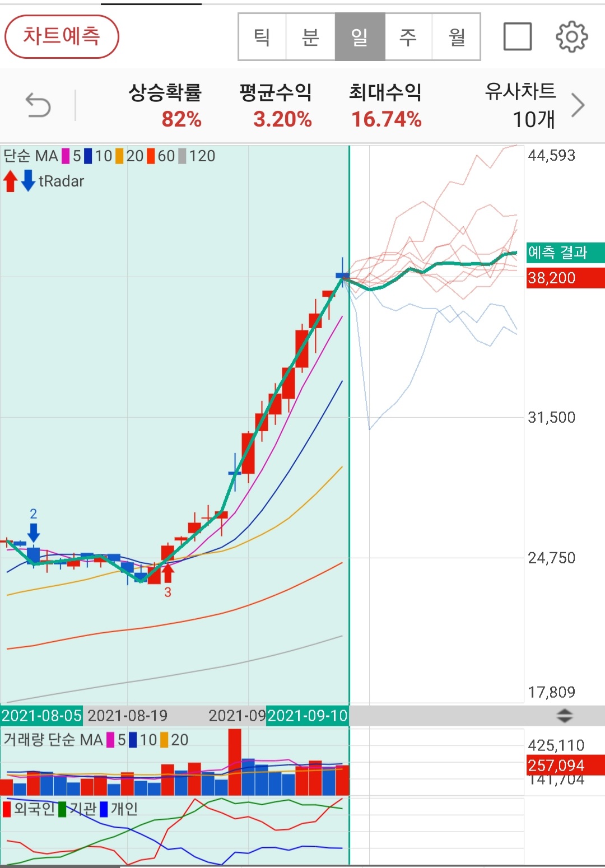Switch to the 분 minute chart tab
This screenshot has height=868, width=605.
[310, 37]
